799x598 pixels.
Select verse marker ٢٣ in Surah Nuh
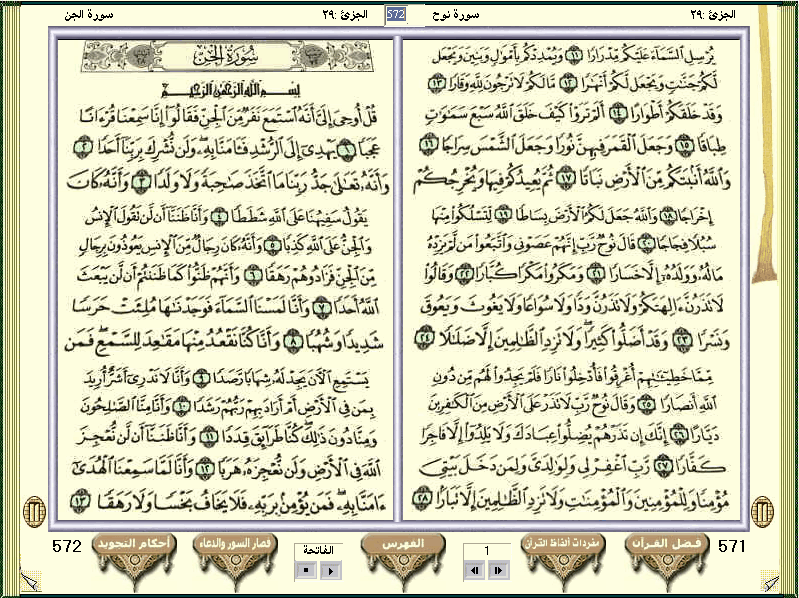[x=683, y=340]
